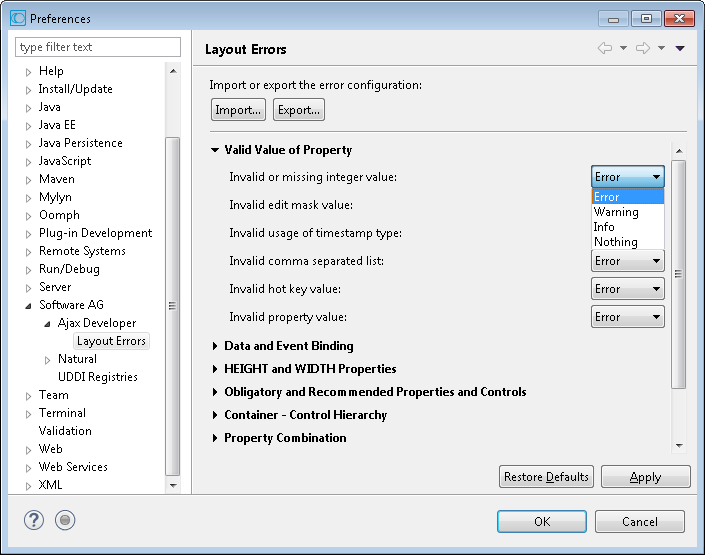This screenshot has width=705, height=555.
Task: Select Run/Debug in the preferences tree
Action: 69,269
